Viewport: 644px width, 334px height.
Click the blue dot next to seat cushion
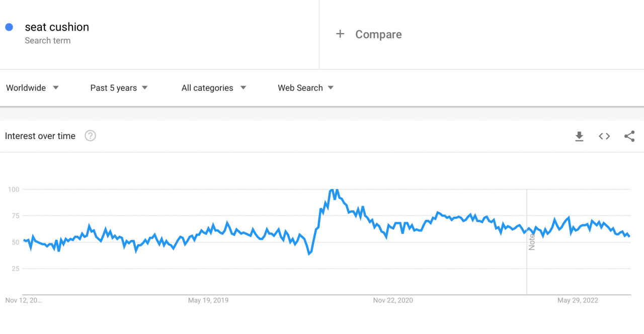pyautogui.click(x=9, y=27)
